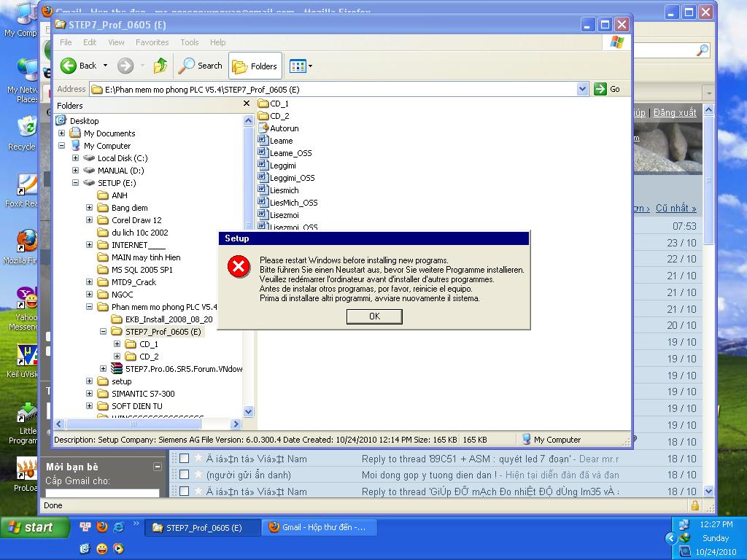Click OK in the Setup dialog
The width and height of the screenshot is (747, 560).
pos(374,316)
